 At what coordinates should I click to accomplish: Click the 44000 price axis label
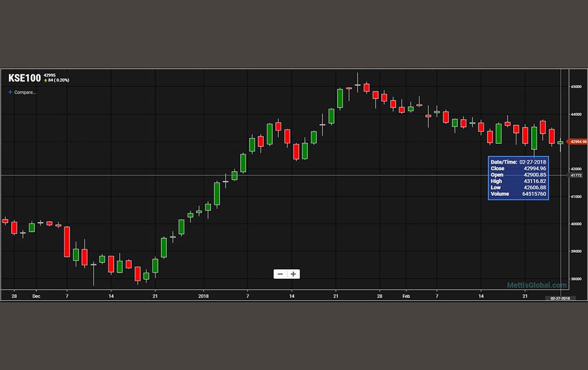pos(576,114)
